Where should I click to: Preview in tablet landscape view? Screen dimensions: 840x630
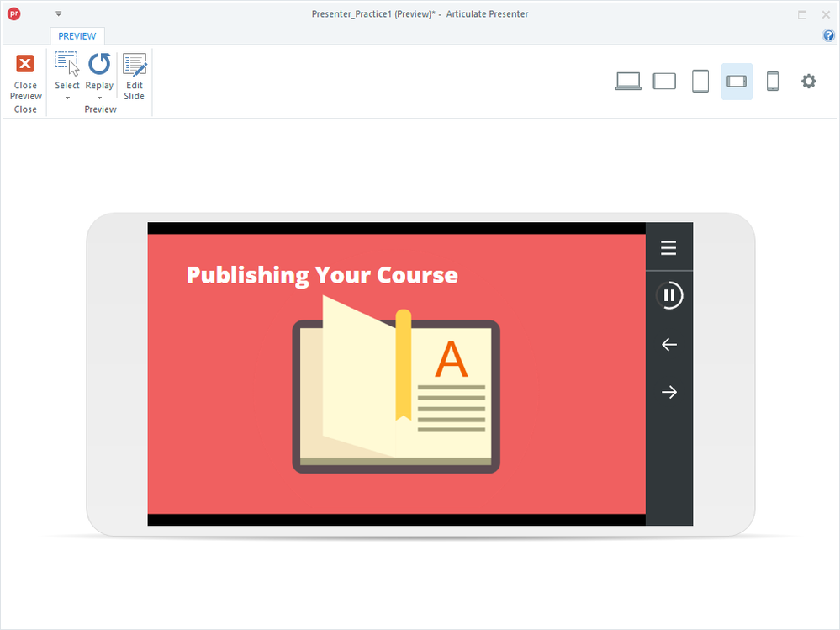664,82
